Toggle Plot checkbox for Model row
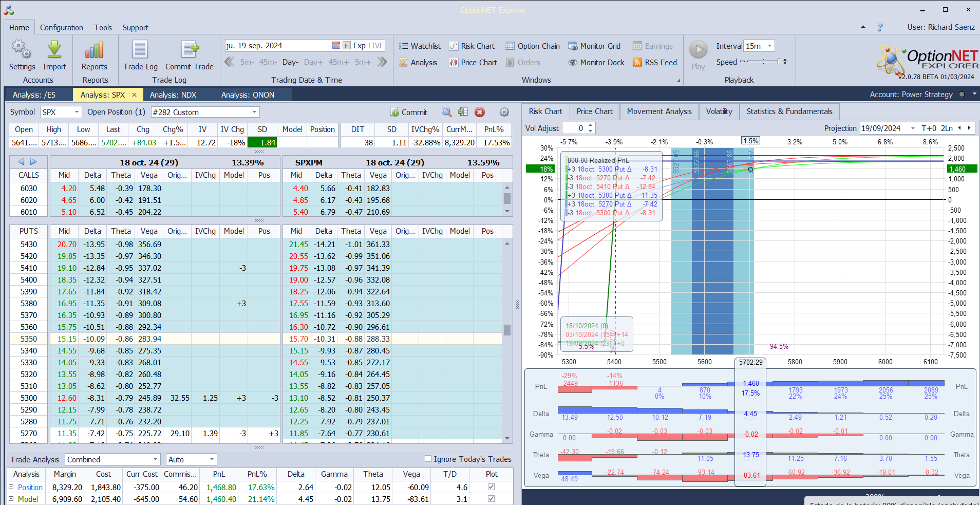This screenshot has width=980, height=505. coord(491,499)
